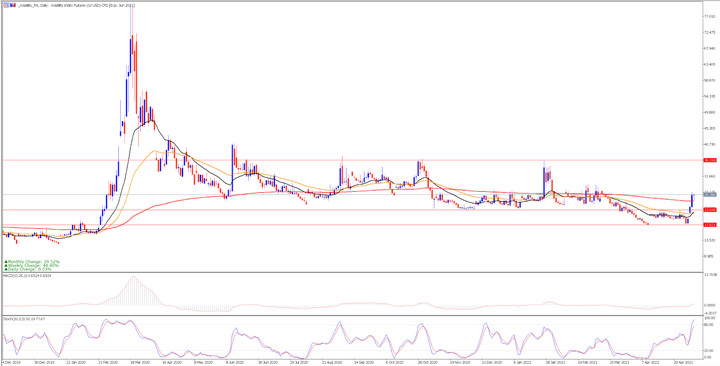The height and width of the screenshot is (366, 720).
Task: Select the highest red price level tag
Action: click(x=709, y=160)
